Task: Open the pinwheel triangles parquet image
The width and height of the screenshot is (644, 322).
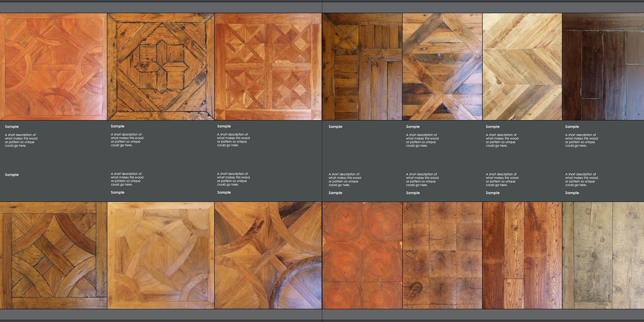Action: pyautogui.click(x=268, y=67)
